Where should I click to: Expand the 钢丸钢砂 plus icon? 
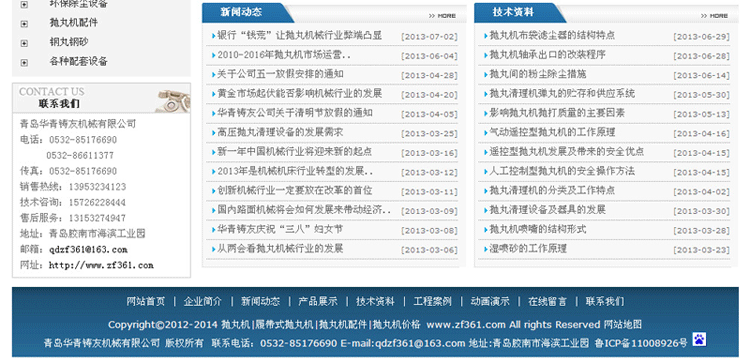(24, 43)
